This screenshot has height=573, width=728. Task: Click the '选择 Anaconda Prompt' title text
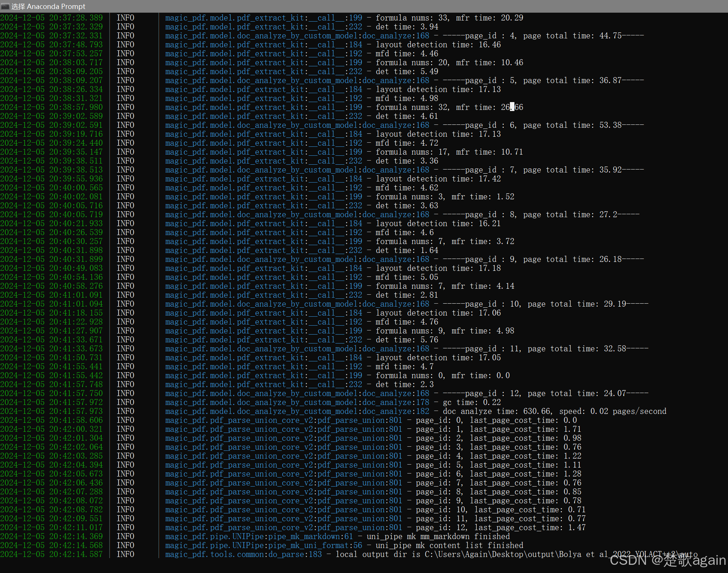point(48,6)
